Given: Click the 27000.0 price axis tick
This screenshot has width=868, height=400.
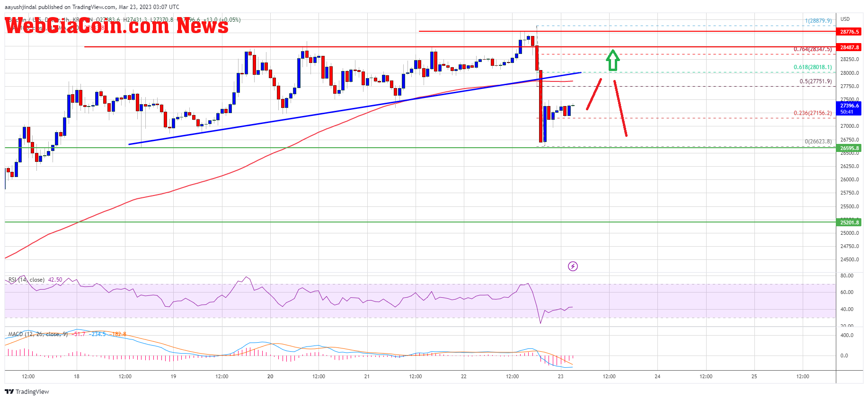Looking at the screenshot, I should 850,126.
